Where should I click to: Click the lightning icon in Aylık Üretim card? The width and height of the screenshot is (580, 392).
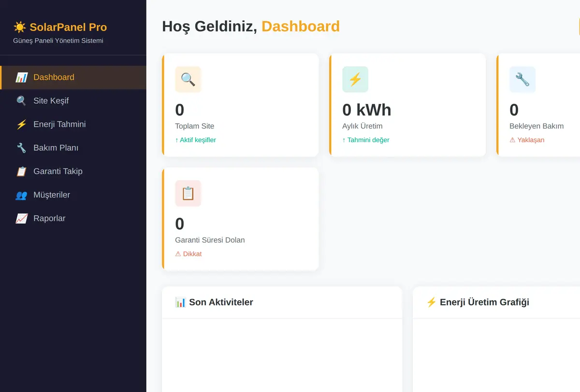click(355, 79)
